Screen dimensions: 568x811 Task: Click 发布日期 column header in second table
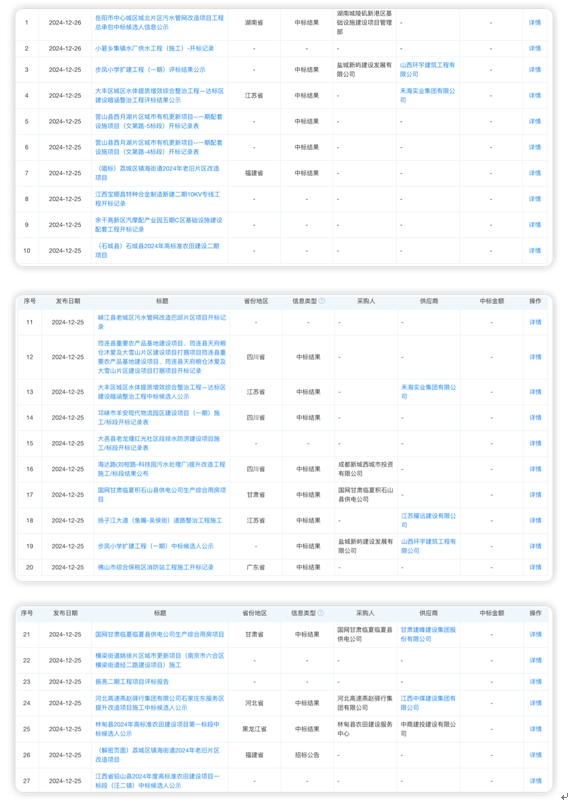pyautogui.click(x=68, y=301)
